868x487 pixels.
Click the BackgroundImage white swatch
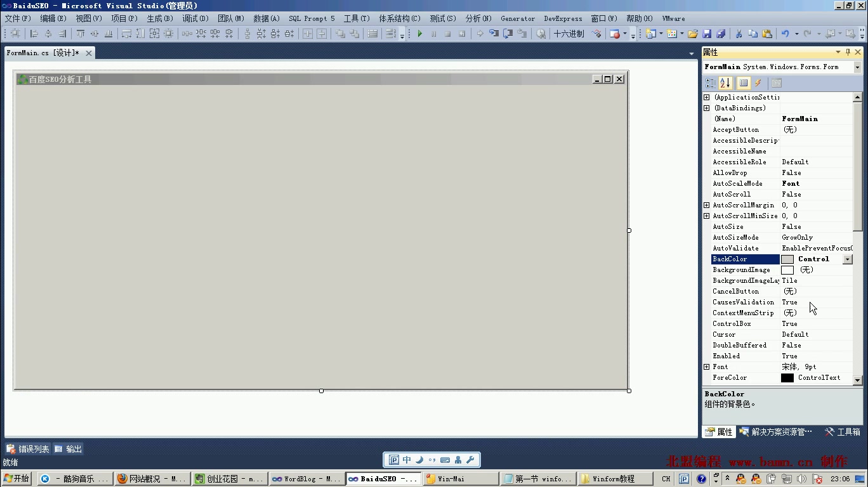point(787,269)
